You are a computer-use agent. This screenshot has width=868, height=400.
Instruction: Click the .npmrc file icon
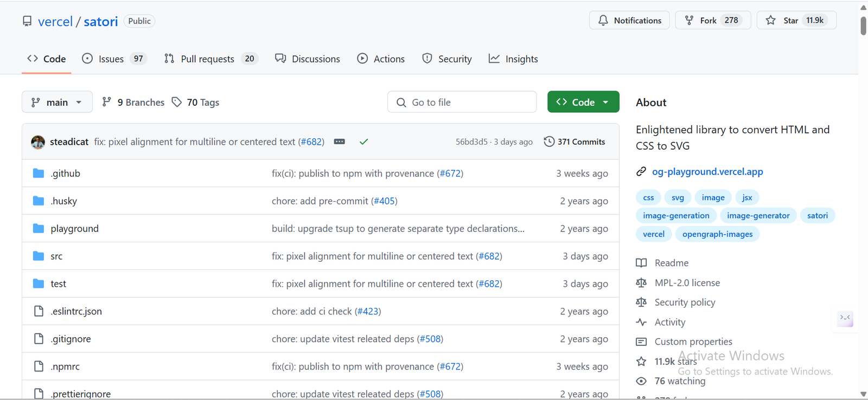39,366
